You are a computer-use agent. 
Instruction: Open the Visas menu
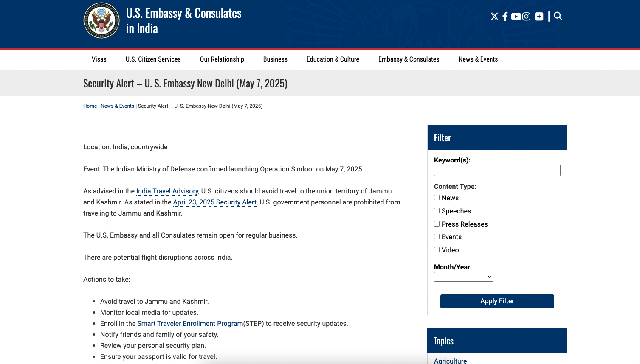click(x=99, y=59)
